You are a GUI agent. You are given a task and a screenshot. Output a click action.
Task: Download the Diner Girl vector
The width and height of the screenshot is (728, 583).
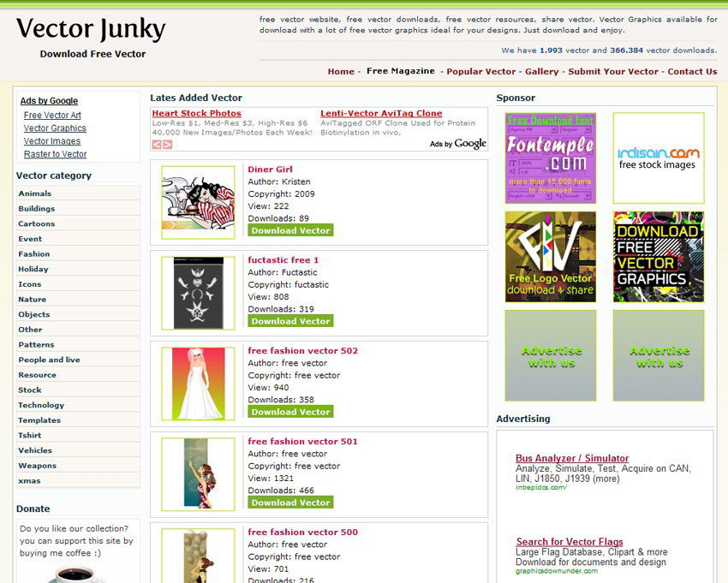[290, 230]
